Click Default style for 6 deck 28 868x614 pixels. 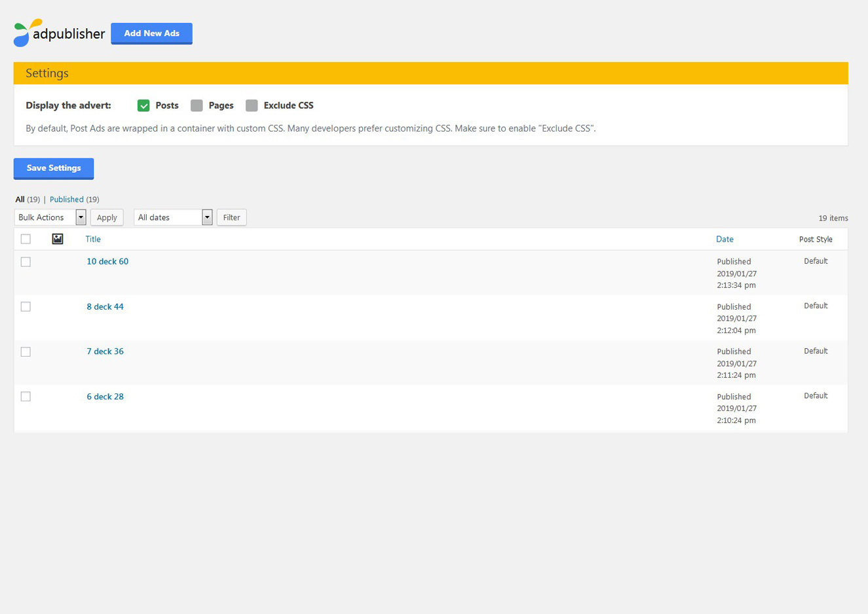816,395
